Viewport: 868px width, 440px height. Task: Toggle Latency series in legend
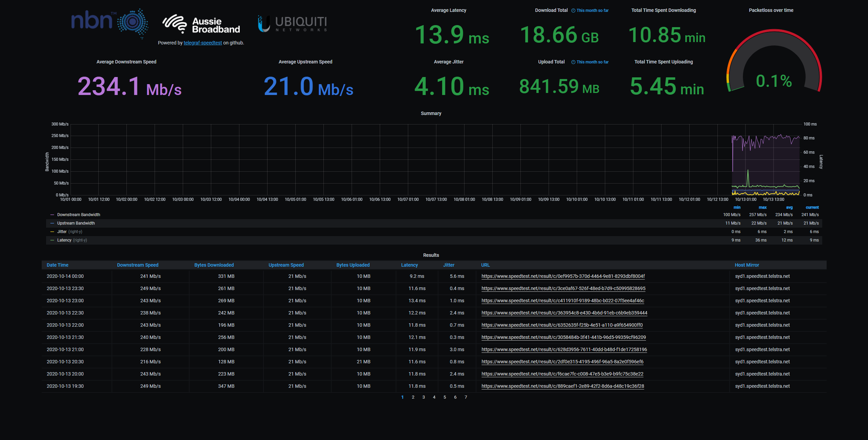point(64,240)
